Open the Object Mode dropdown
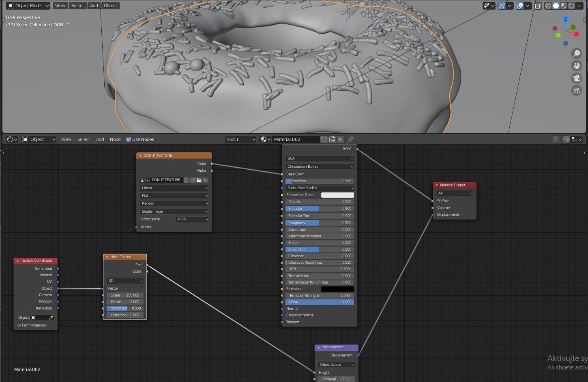Viewport: 588px width, 382px height. [28, 6]
